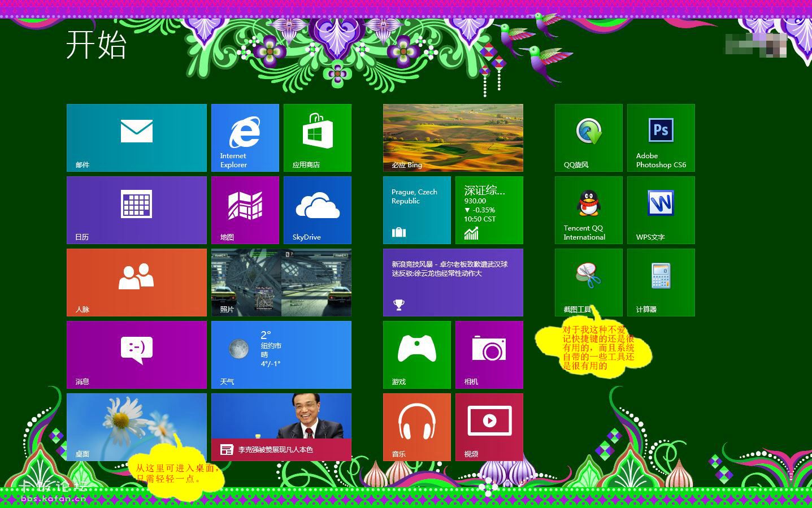Open the People (人脉) tile

(x=137, y=283)
